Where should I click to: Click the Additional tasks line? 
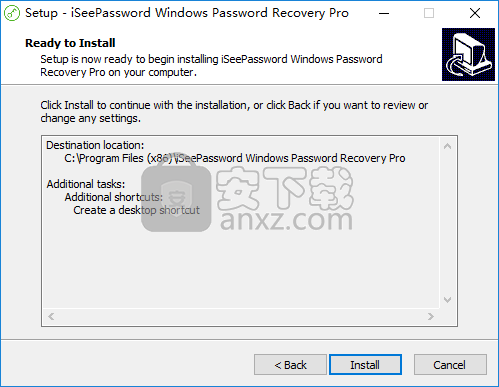click(x=86, y=184)
